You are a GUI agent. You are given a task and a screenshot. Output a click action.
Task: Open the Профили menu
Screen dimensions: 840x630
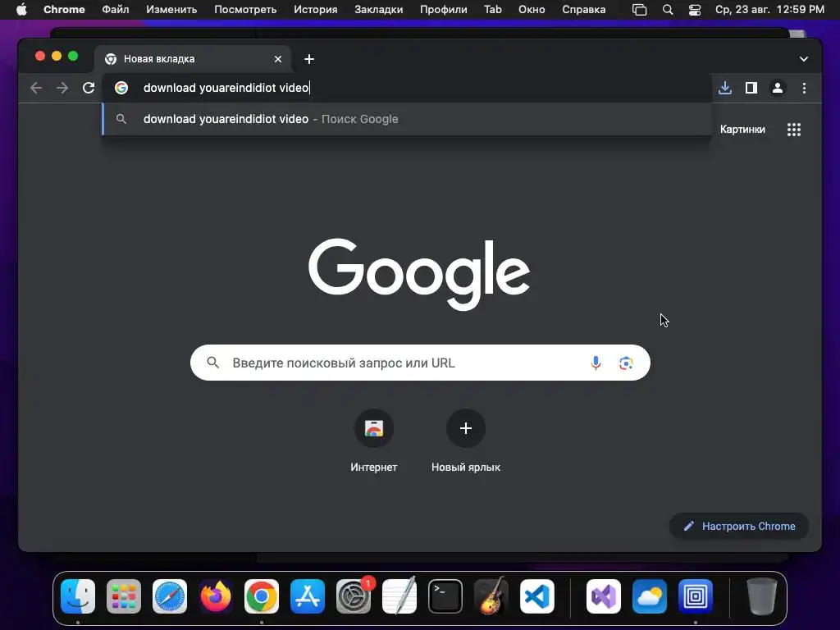(444, 10)
